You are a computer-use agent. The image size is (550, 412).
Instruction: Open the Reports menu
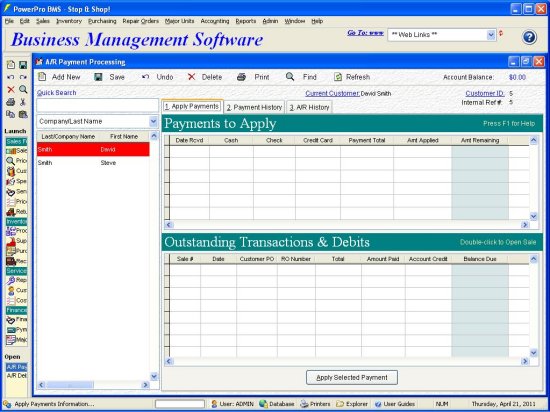point(246,21)
